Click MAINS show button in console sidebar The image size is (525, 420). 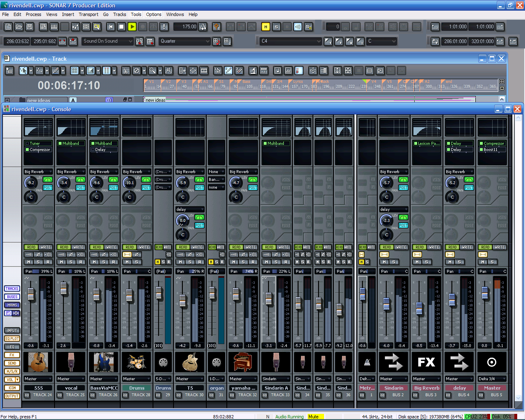12,305
